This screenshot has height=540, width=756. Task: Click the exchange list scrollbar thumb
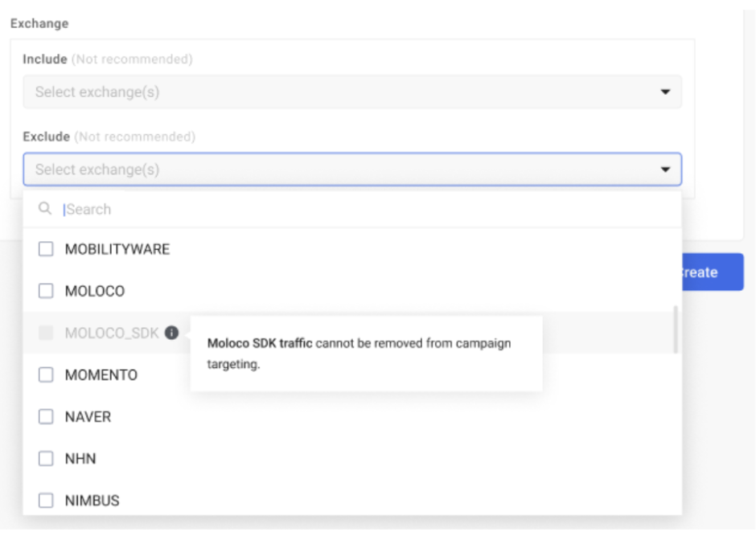pos(676,329)
